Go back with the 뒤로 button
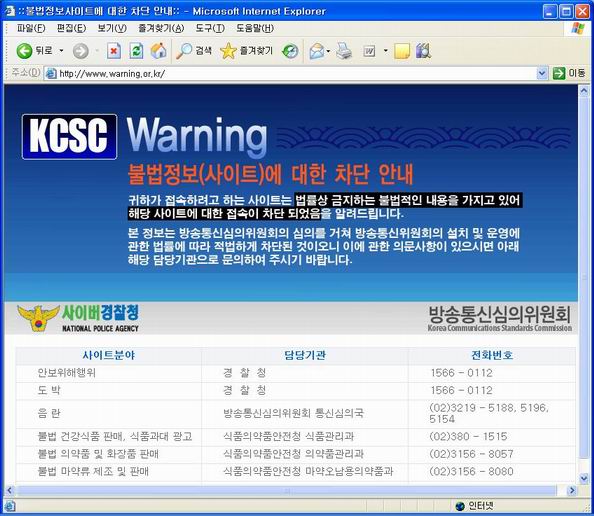The height and width of the screenshot is (516, 594). (x=34, y=50)
